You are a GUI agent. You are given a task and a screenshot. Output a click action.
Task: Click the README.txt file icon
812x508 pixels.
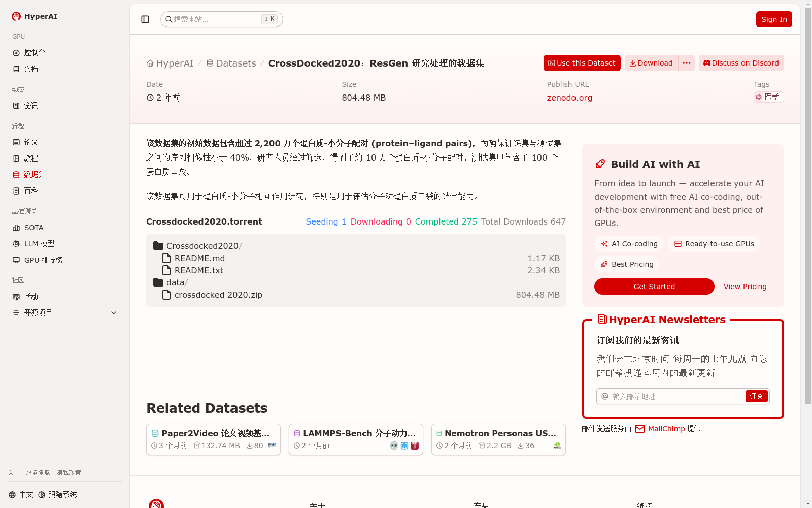pyautogui.click(x=166, y=270)
